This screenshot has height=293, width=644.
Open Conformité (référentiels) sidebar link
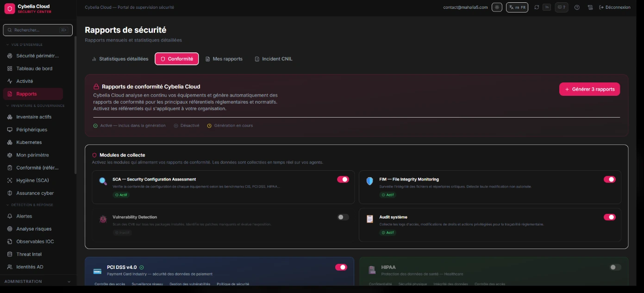pyautogui.click(x=33, y=168)
